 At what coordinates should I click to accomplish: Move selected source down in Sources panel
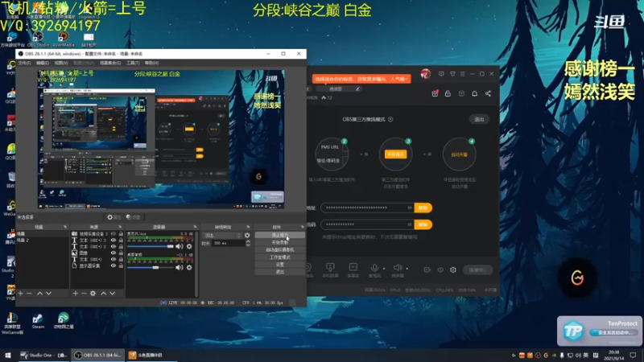[112, 294]
